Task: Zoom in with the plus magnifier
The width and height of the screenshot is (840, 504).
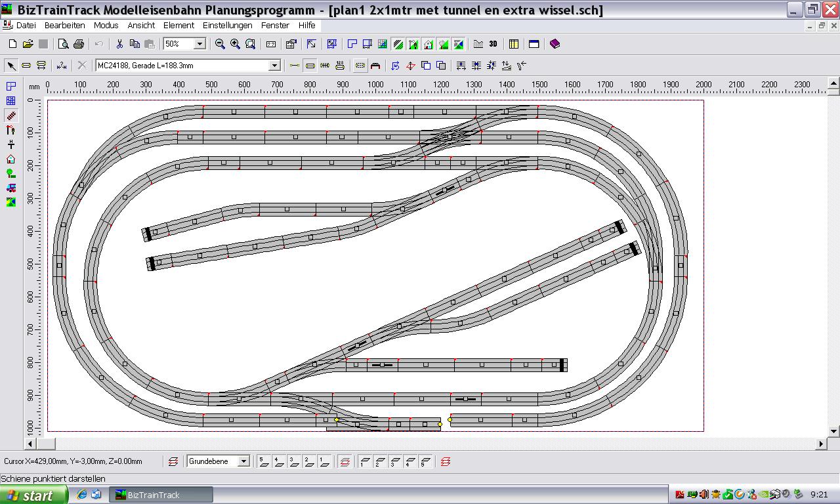Action: 235,44
